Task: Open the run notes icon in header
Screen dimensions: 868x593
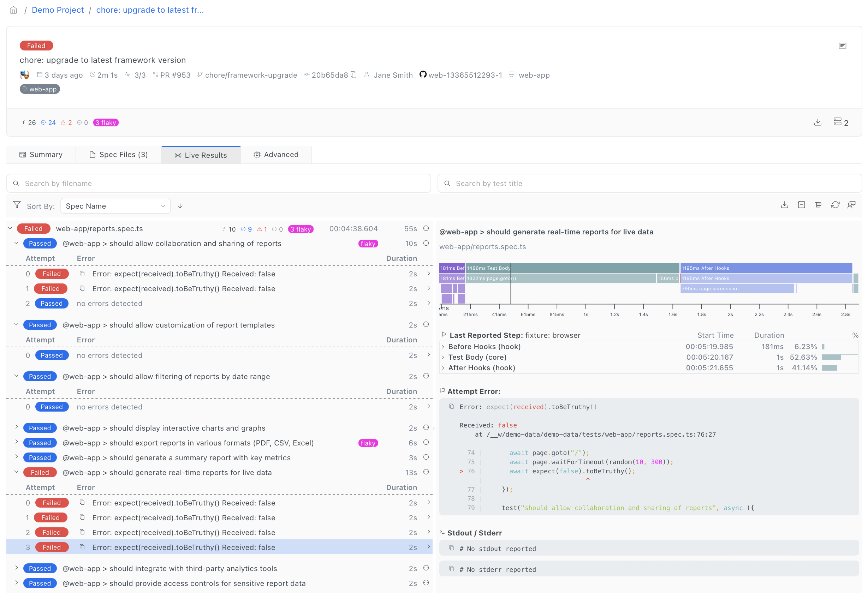Action: coord(842,46)
